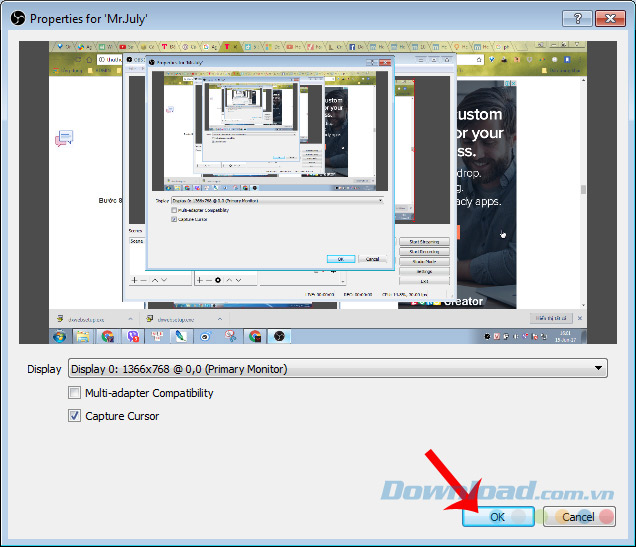This screenshot has width=636, height=547.
Task: Click the OBS logo in the title bar
Action: (15, 18)
